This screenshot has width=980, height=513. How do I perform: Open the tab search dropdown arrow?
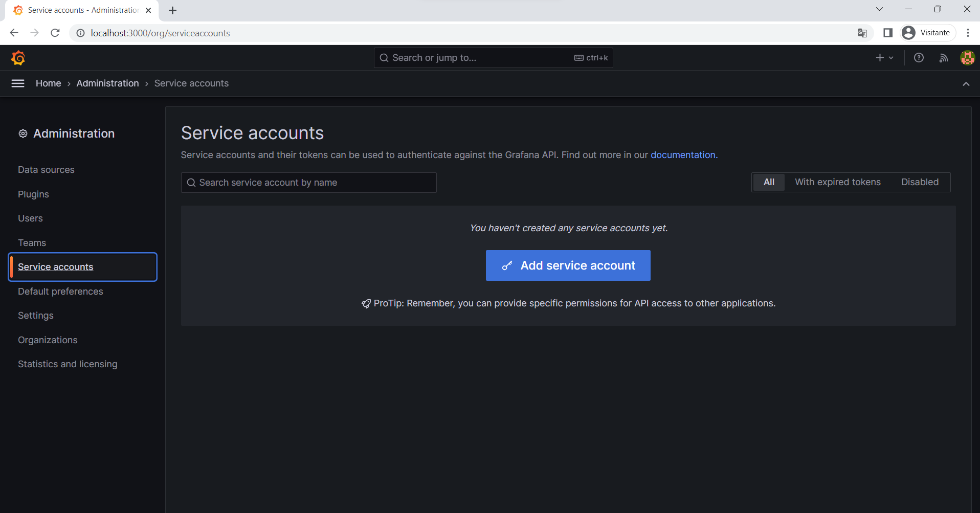pyautogui.click(x=879, y=9)
